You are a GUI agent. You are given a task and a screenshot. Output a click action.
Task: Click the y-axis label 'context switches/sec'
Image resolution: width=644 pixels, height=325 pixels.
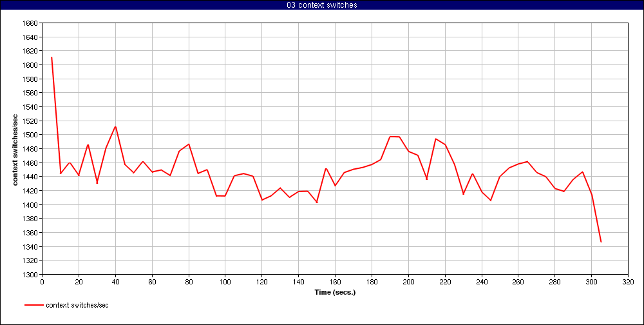click(15, 148)
